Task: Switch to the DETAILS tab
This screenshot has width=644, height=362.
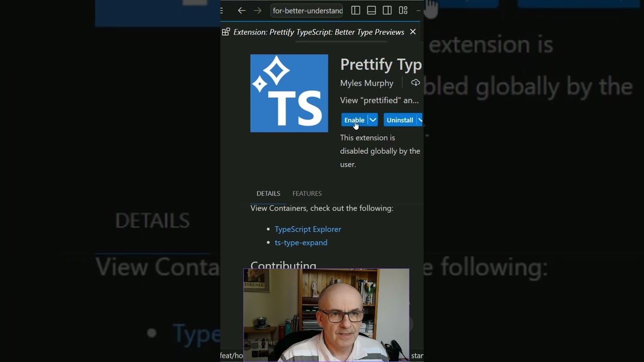Action: (268, 194)
